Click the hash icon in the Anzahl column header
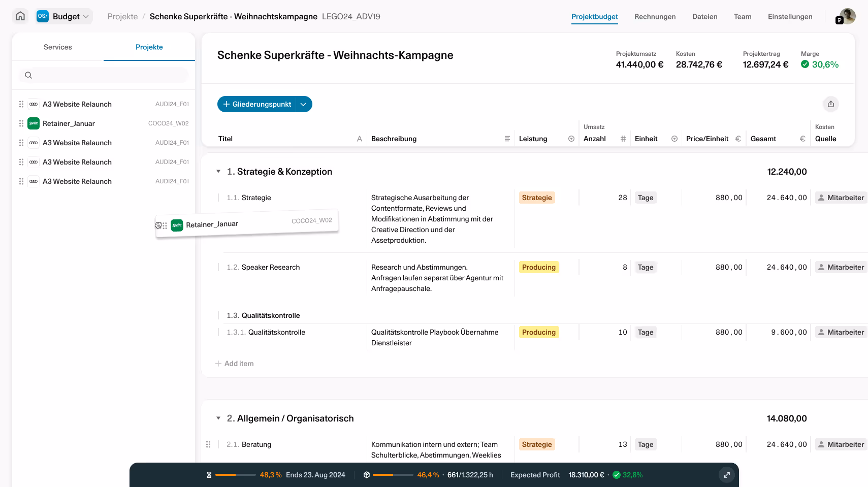 point(623,138)
